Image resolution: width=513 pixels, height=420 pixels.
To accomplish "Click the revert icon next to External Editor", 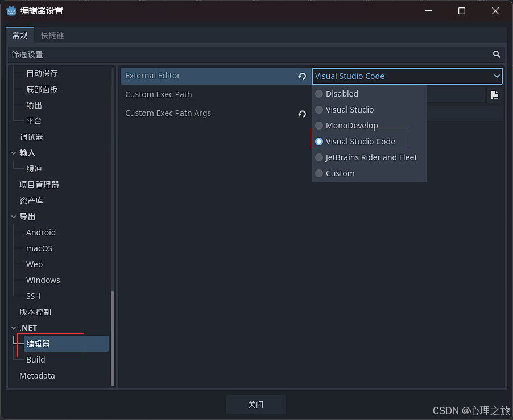I will tap(301, 75).
